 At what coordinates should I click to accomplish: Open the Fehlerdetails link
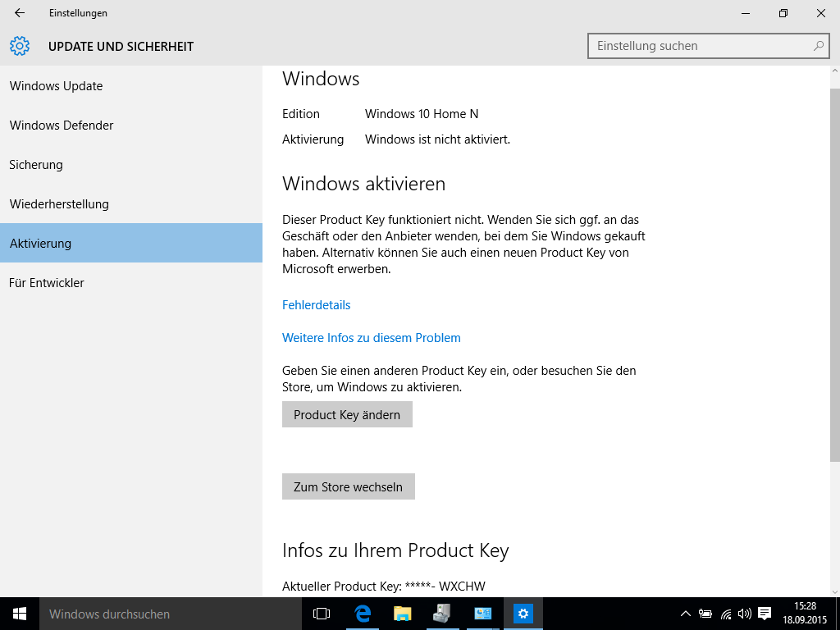(316, 305)
